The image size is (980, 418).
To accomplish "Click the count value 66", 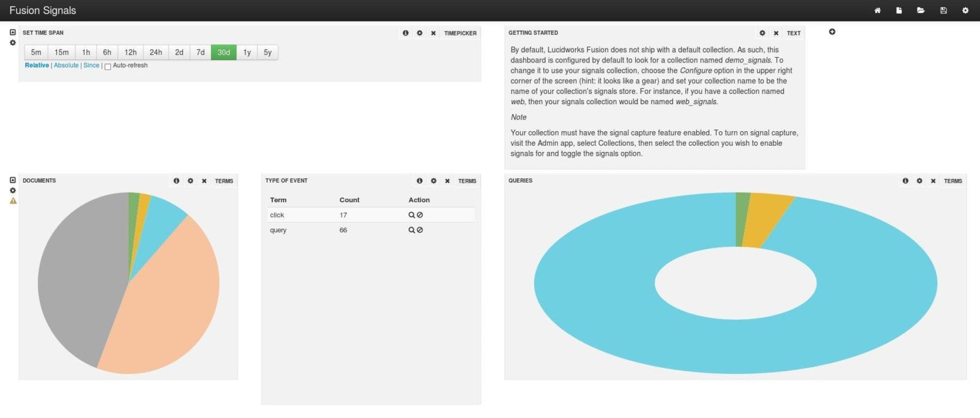I will click(x=343, y=230).
